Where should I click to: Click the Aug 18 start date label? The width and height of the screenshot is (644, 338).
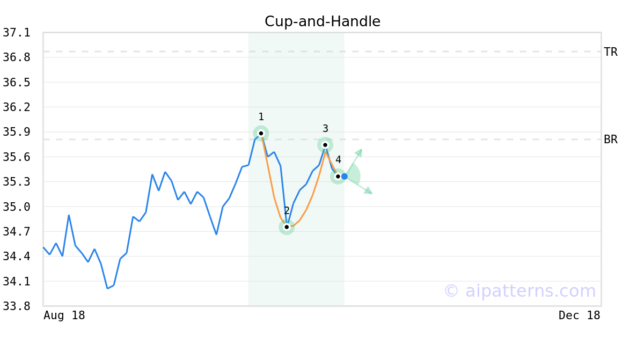pyautogui.click(x=64, y=315)
